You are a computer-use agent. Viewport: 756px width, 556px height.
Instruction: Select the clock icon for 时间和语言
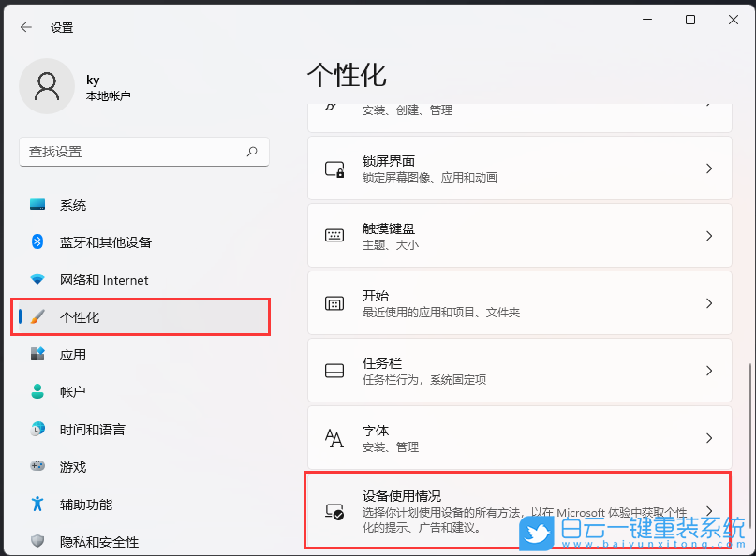tap(37, 429)
